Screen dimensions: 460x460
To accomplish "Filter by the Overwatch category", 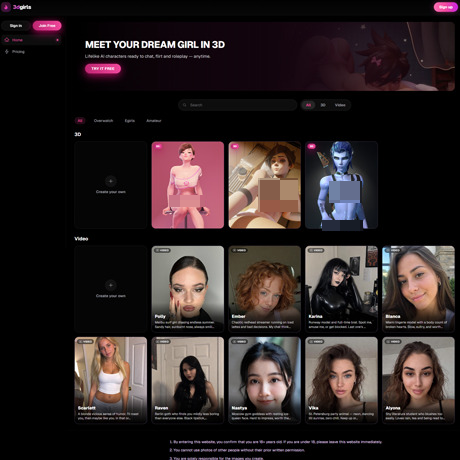I will 103,121.
